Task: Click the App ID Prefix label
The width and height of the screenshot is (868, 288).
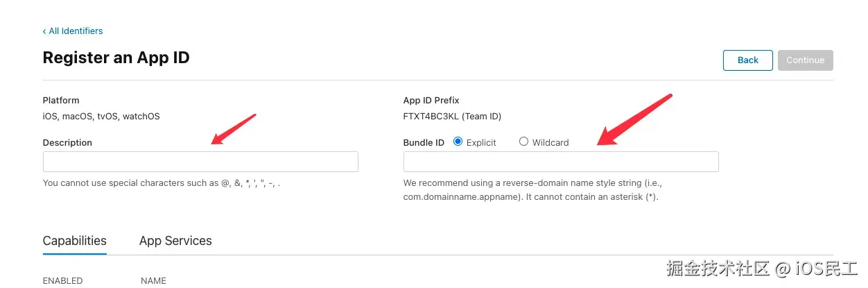Action: tap(431, 101)
